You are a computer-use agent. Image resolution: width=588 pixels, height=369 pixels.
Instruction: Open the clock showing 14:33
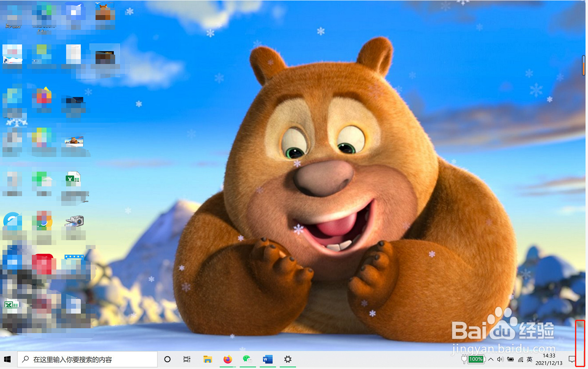pyautogui.click(x=549, y=359)
